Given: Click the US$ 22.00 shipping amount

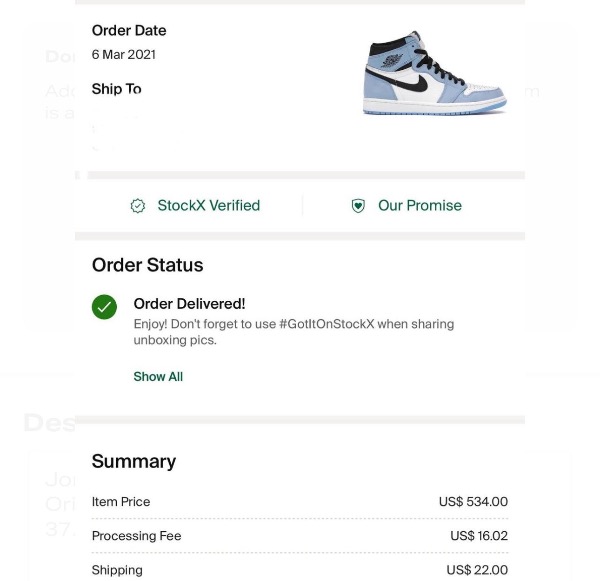Looking at the screenshot, I should pyautogui.click(x=477, y=570).
